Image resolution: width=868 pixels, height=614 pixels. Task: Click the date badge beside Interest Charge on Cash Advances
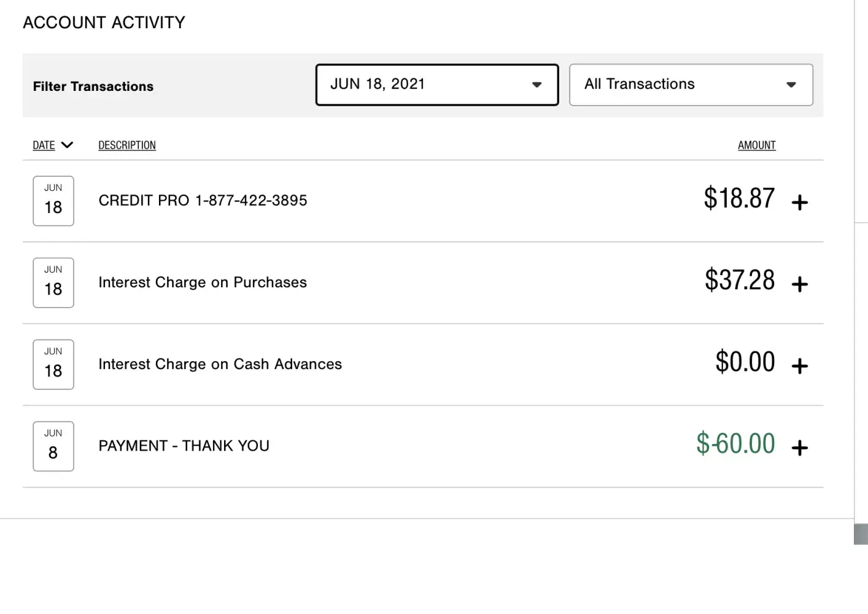point(53,364)
